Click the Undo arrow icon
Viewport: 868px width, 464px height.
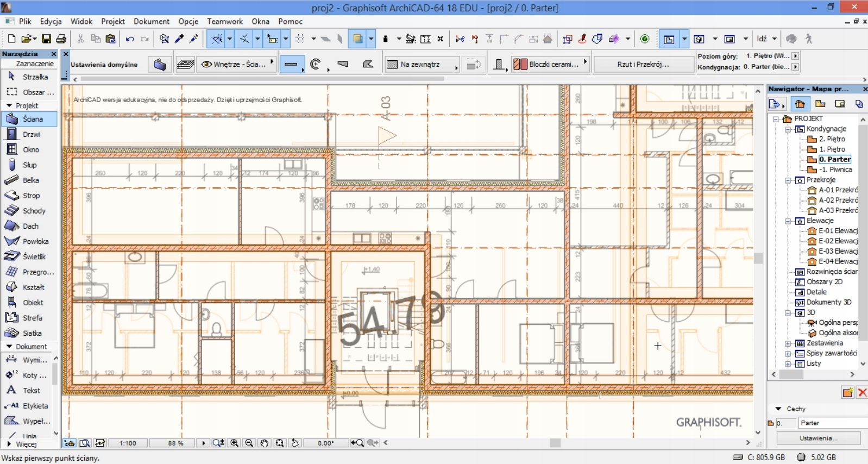click(x=130, y=39)
